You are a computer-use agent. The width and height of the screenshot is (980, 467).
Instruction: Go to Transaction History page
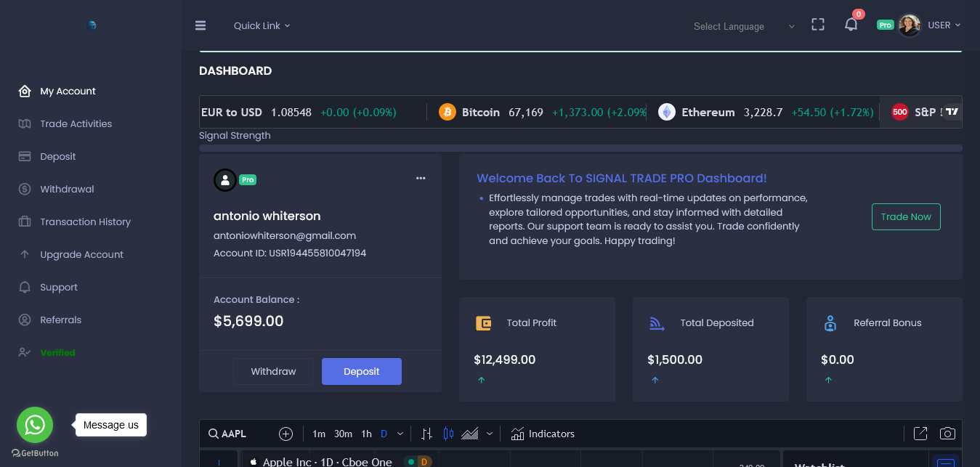[x=85, y=222]
